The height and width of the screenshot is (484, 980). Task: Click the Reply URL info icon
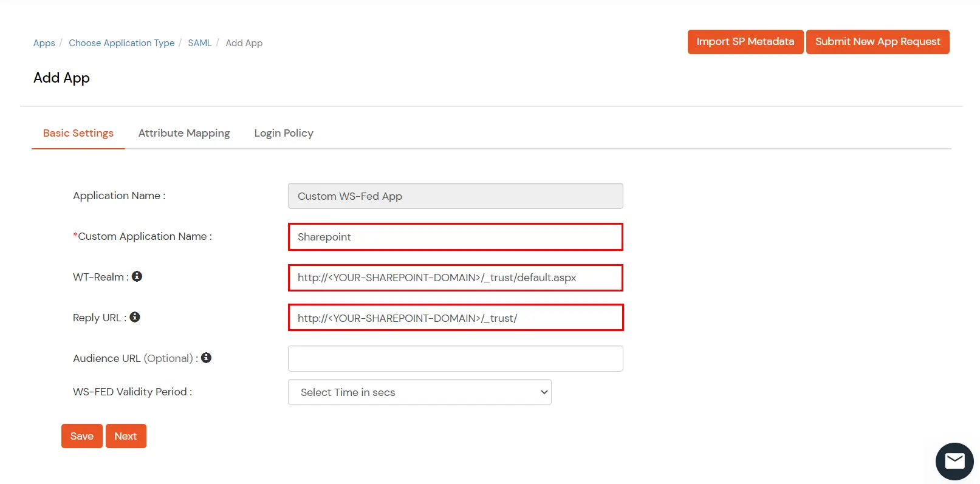point(135,317)
